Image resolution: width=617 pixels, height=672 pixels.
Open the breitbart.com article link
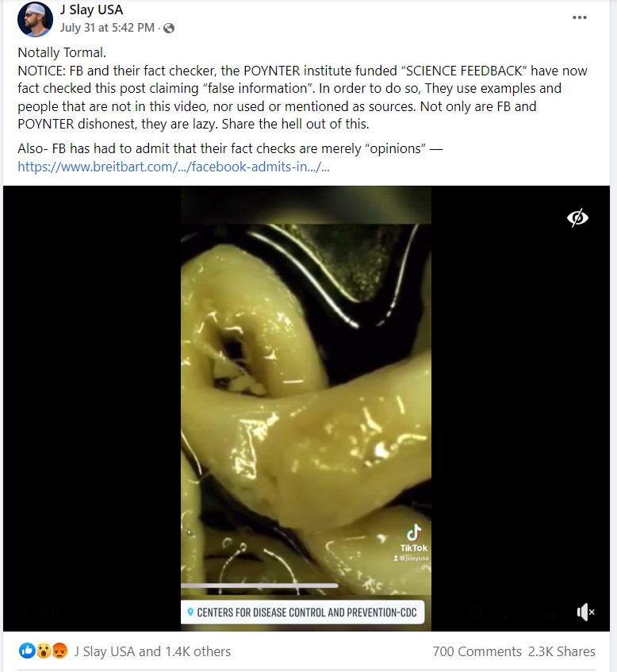point(174,167)
